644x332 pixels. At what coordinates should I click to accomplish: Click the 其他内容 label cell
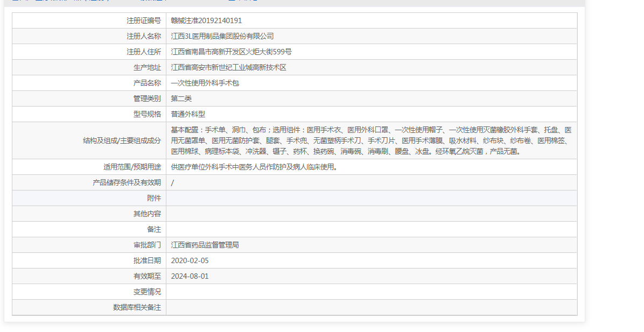pos(89,214)
